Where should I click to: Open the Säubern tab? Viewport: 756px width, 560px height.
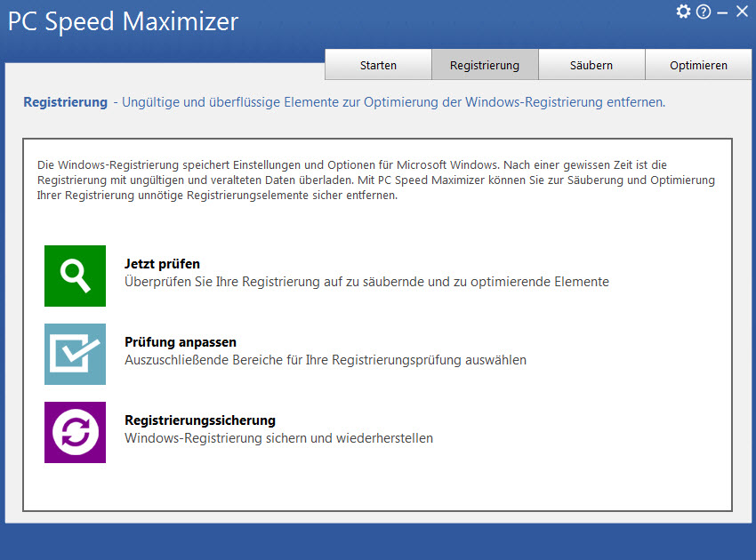tap(591, 65)
